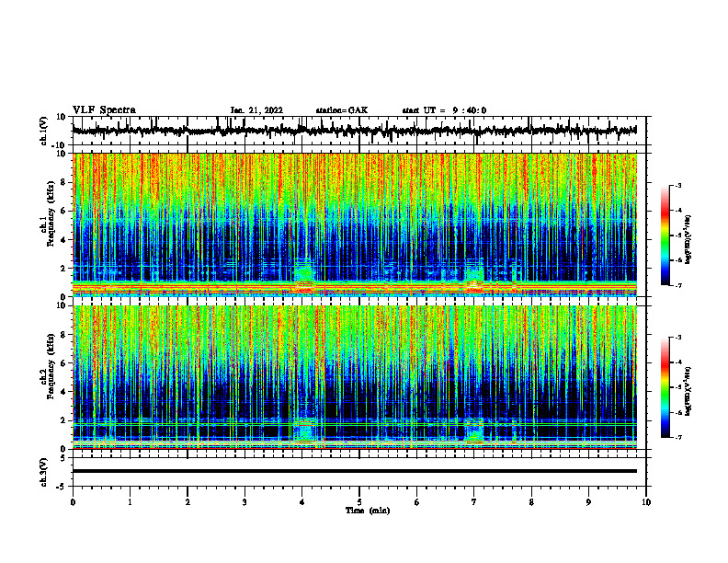Click the '4' kHz tick on ch.2 axis
The height and width of the screenshot is (563, 728).
tap(64, 392)
